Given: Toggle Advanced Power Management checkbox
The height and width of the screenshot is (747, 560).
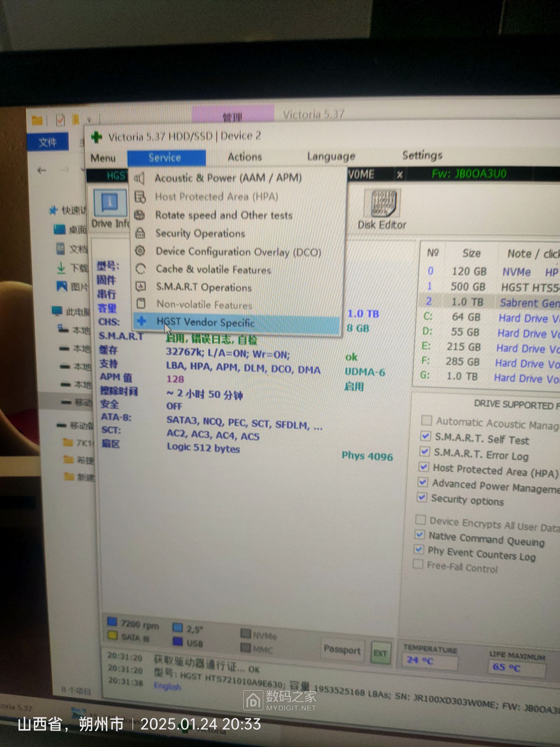Looking at the screenshot, I should pos(423,482).
